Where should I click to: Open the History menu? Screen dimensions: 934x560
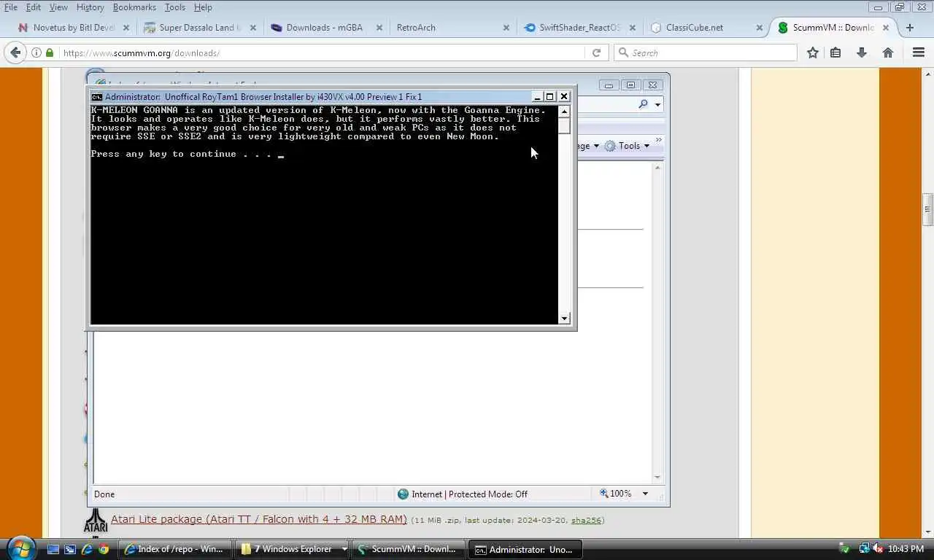tap(90, 7)
